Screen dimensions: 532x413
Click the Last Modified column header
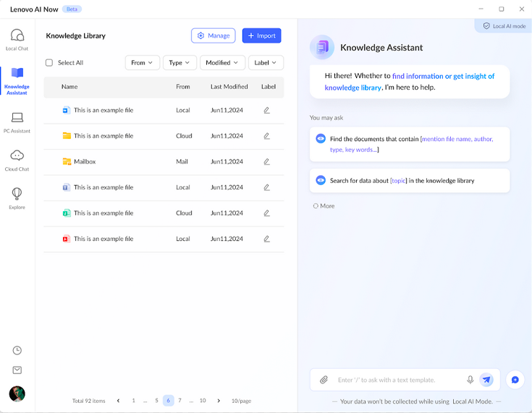[229, 87]
